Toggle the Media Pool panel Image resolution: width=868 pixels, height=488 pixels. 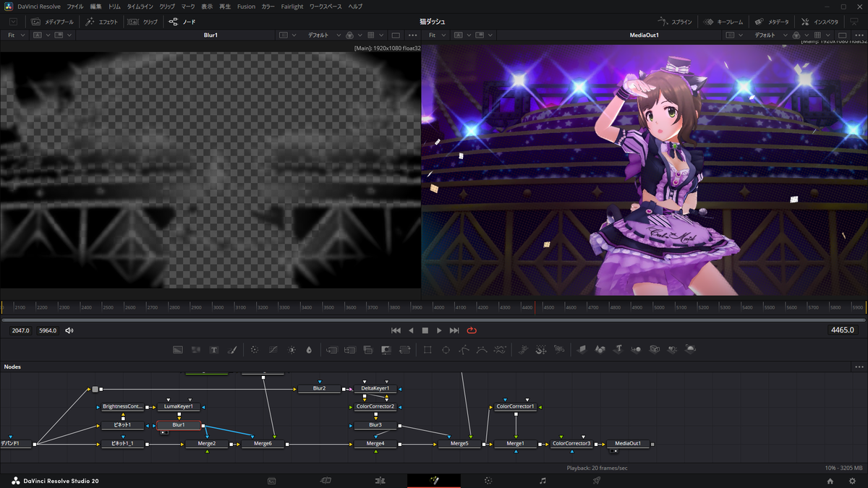click(51, 22)
